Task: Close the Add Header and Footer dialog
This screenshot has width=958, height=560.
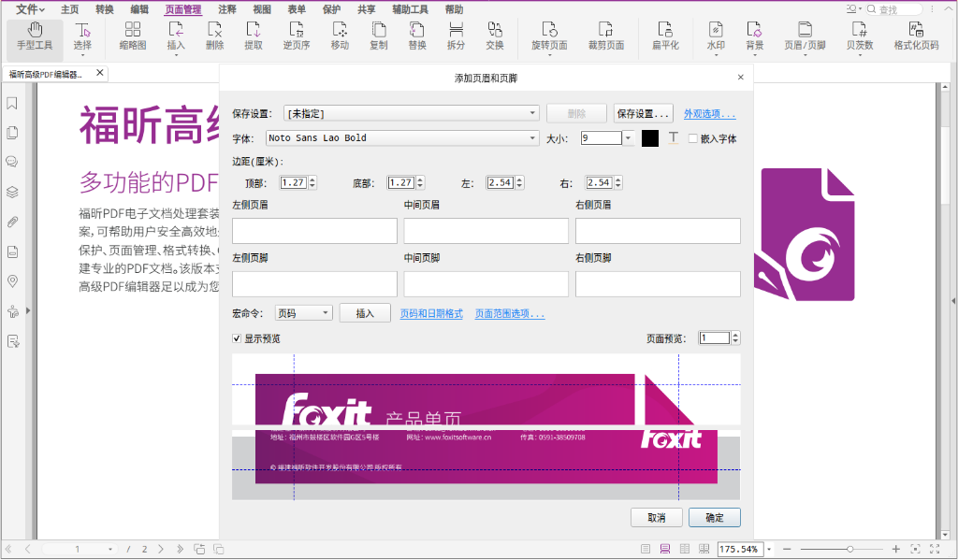Action: click(x=741, y=77)
